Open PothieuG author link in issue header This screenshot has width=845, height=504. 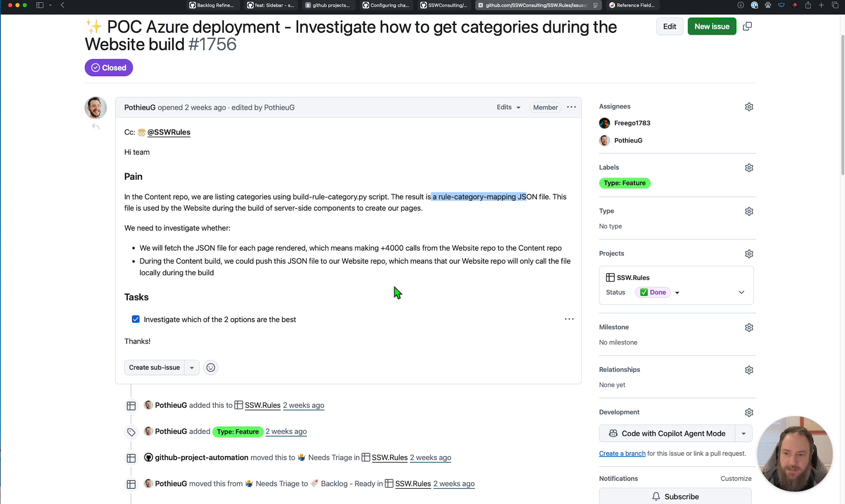pyautogui.click(x=140, y=107)
